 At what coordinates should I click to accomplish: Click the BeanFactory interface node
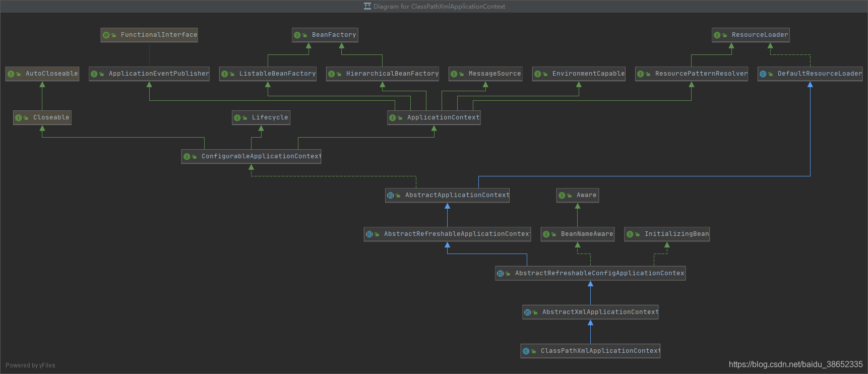(x=325, y=35)
